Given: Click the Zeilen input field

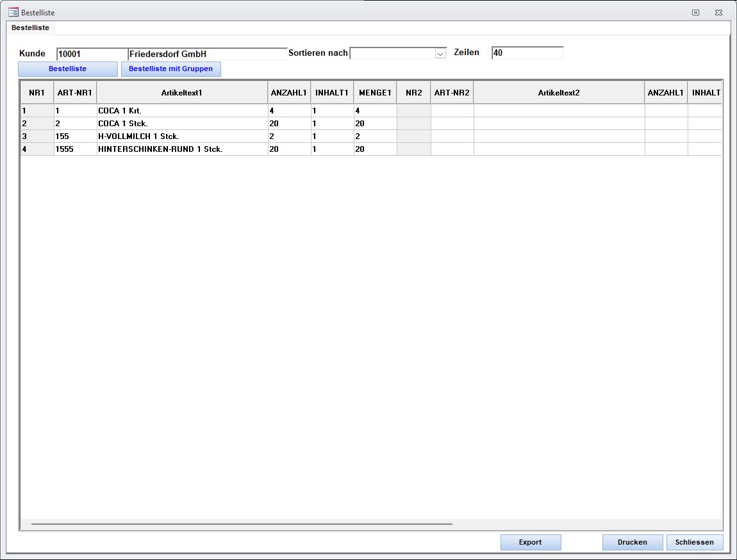Looking at the screenshot, I should [x=527, y=53].
